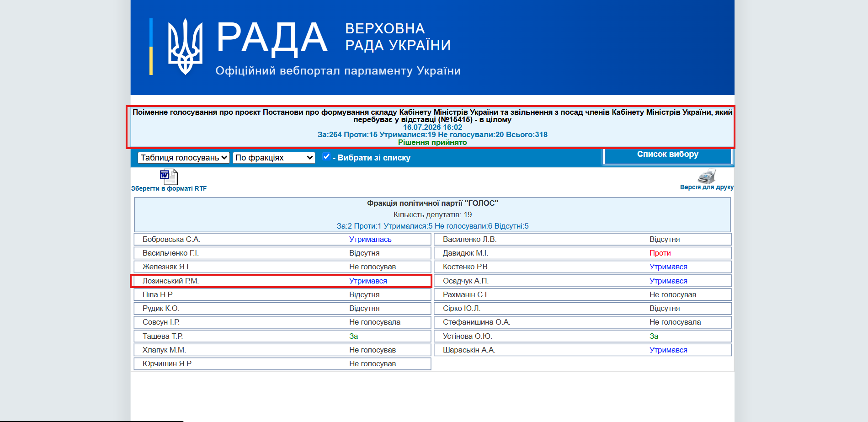Select deputy name 'Ташева Т.Р.'
This screenshot has height=422, width=868.
pos(163,337)
